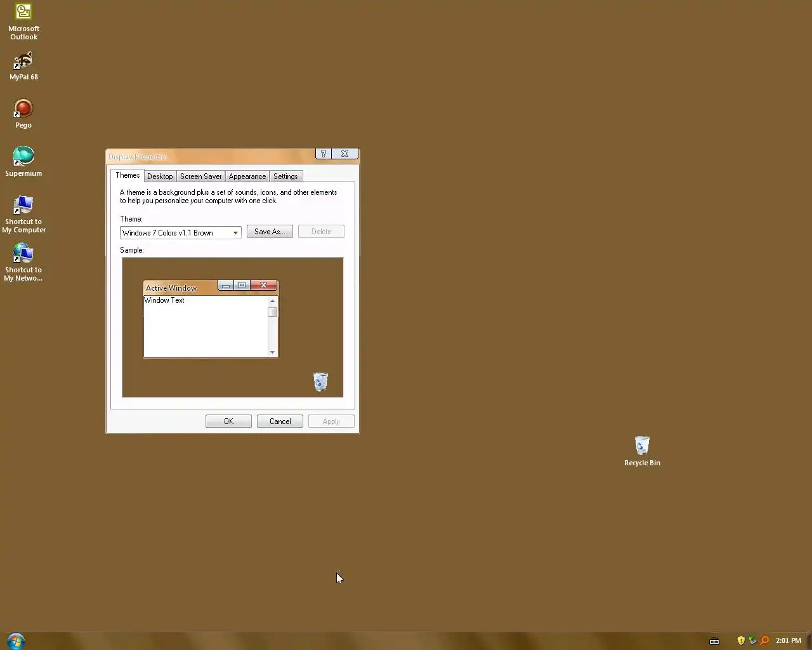This screenshot has width=812, height=650.
Task: Click the sample window close button
Action: tap(263, 285)
